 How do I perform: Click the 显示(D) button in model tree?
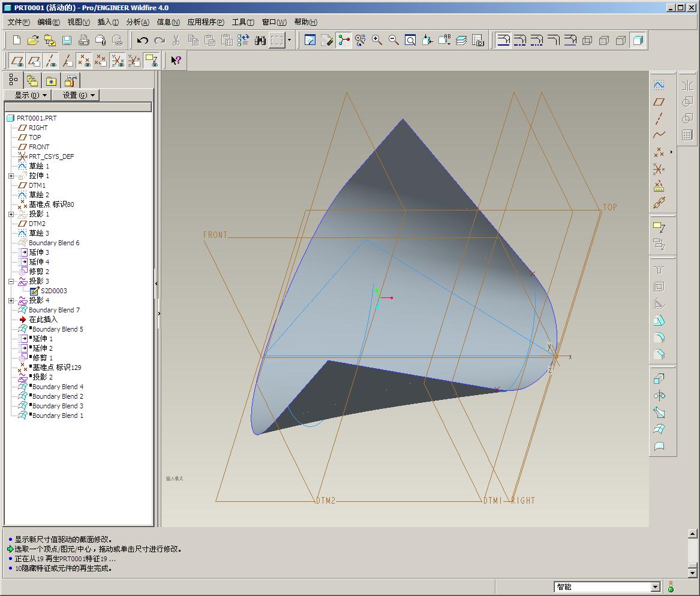point(27,95)
